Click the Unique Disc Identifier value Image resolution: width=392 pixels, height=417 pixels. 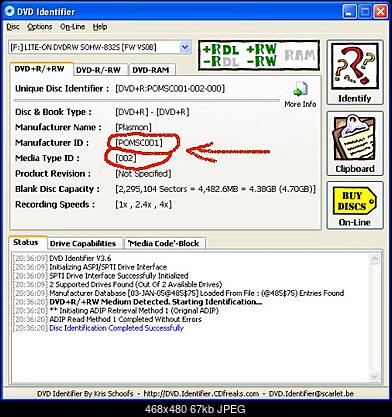point(170,89)
